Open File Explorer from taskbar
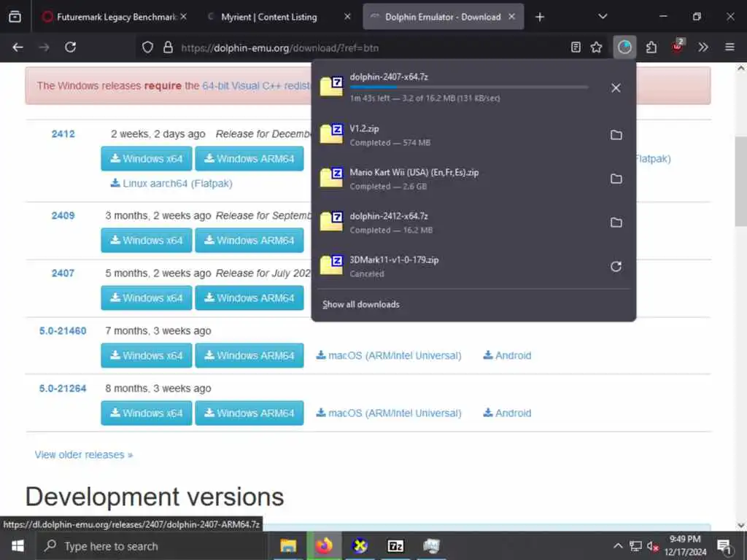The height and width of the screenshot is (560, 747). 287,545
